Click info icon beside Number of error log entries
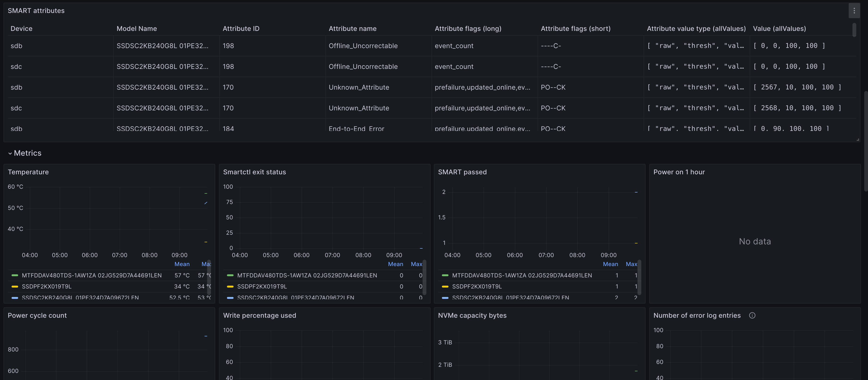Image resolution: width=868 pixels, height=380 pixels. [x=752, y=315]
